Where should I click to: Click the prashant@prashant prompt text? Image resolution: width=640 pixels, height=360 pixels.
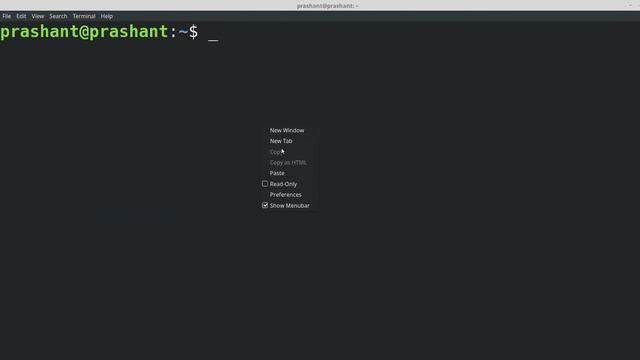pos(84,31)
